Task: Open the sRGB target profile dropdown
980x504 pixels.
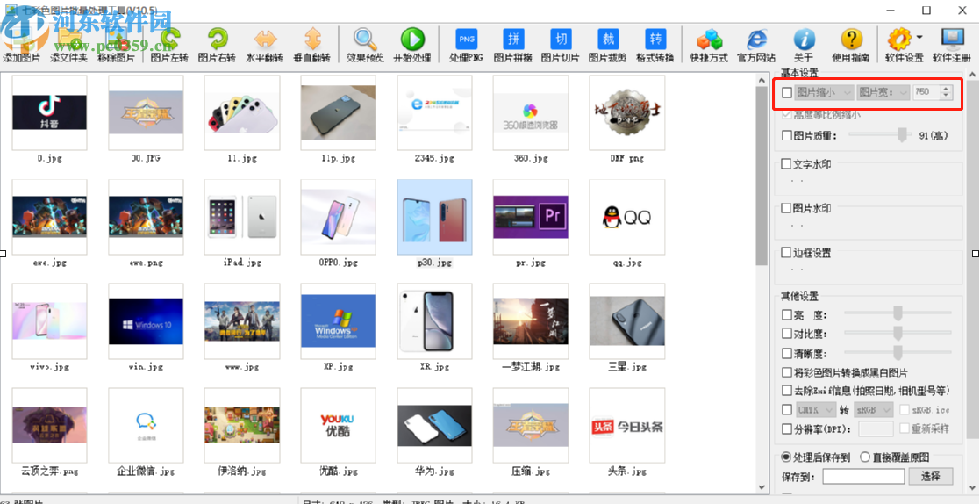Action: pyautogui.click(x=873, y=410)
